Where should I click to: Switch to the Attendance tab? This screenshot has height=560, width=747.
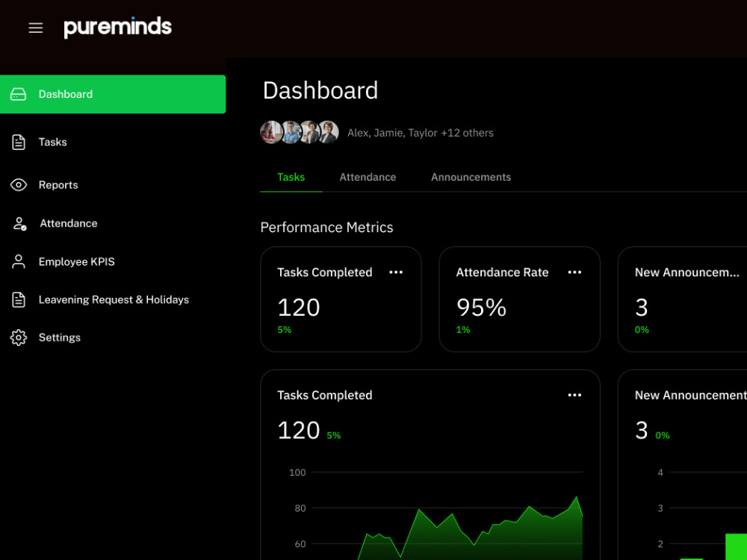368,177
